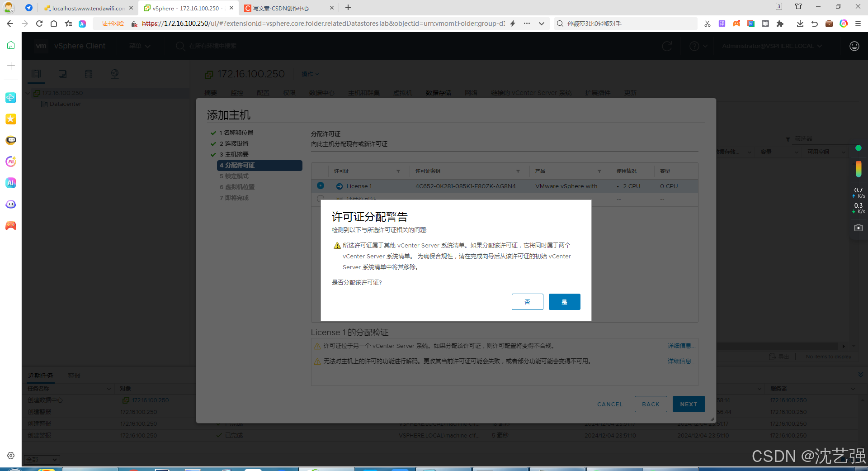Click the translate 译 extension icon
Screen dimensions: 868x471
722,24
